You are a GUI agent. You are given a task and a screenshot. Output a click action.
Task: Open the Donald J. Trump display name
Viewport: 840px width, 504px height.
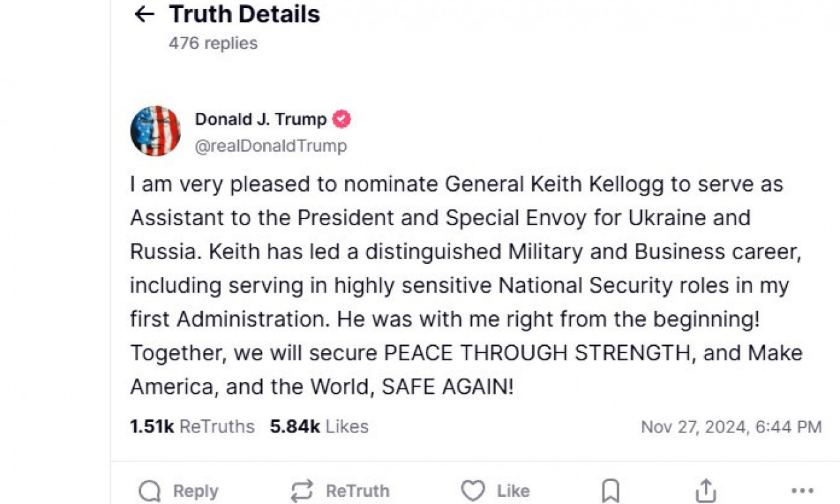[261, 119]
